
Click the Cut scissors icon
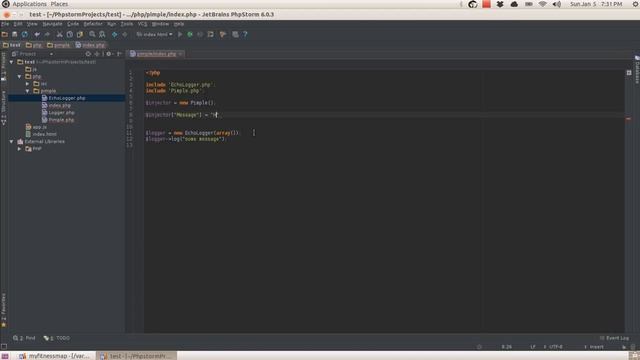pyautogui.click(x=60, y=35)
